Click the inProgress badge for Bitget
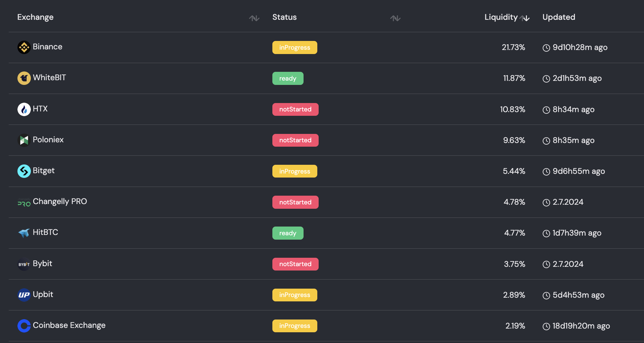Image resolution: width=644 pixels, height=343 pixels. coord(295,171)
